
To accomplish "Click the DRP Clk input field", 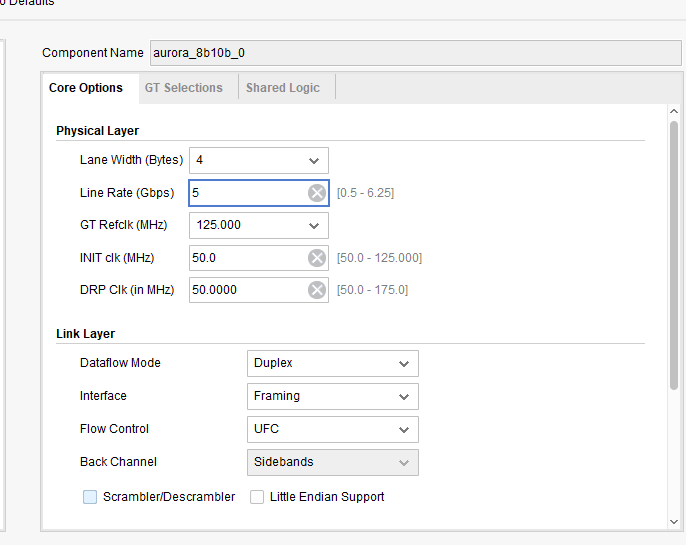I will tap(250, 290).
